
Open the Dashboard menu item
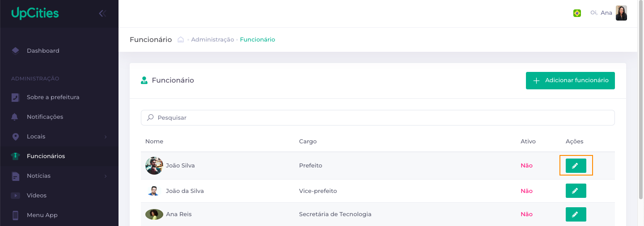click(x=59, y=50)
